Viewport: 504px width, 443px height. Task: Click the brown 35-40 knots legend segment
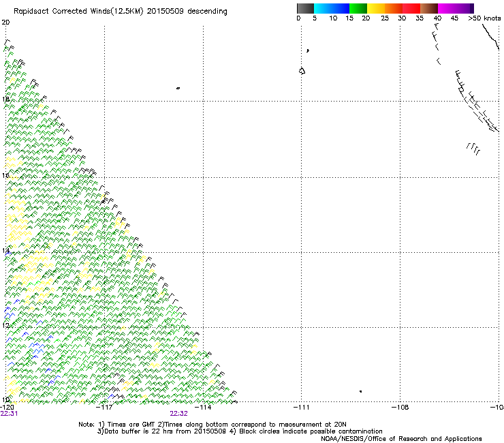429,8
